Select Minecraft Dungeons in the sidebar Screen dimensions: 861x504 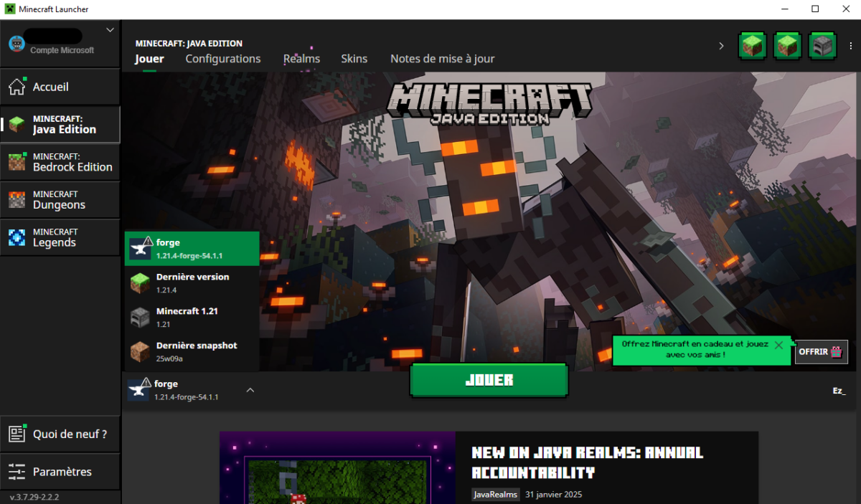tap(60, 199)
